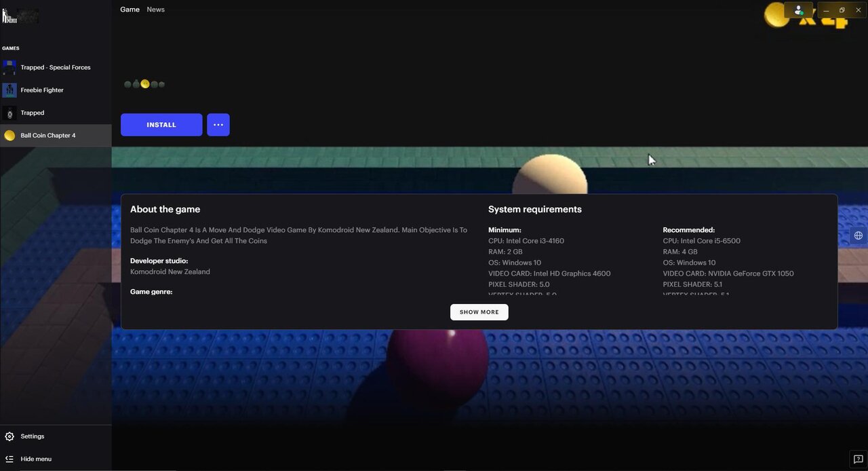868x471 pixels.
Task: Open the three-dots more options button
Action: click(218, 125)
